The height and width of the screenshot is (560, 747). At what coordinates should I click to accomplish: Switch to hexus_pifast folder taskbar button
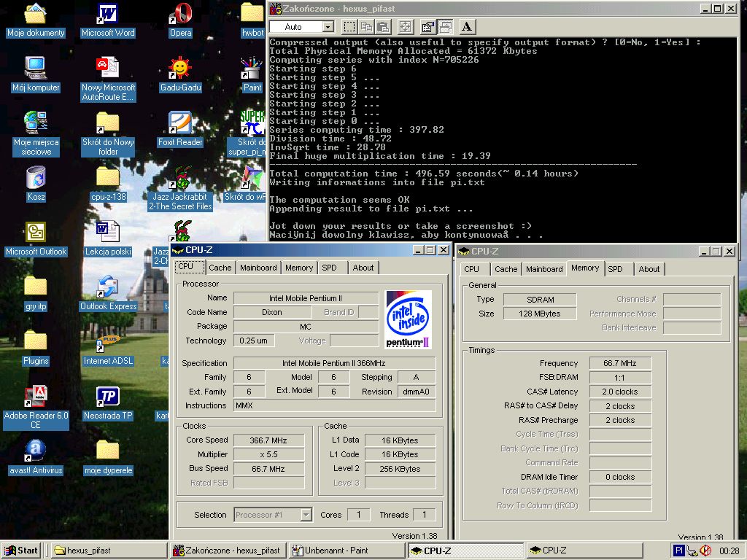point(109,551)
